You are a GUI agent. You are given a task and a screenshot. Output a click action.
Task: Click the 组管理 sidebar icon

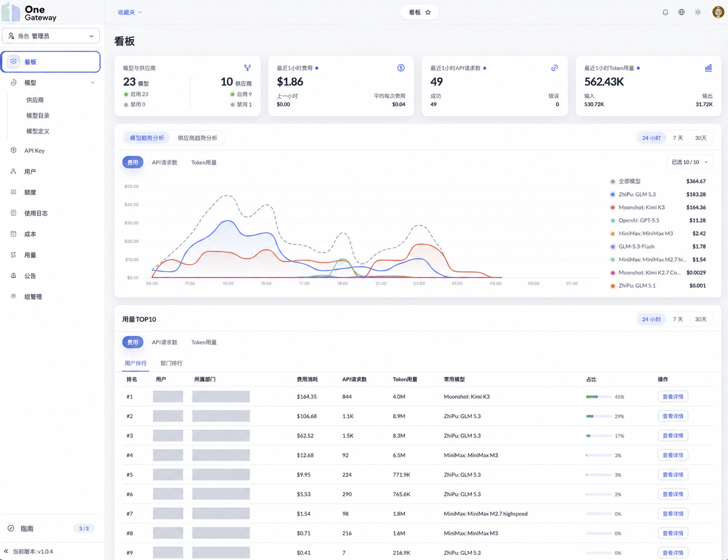click(14, 296)
